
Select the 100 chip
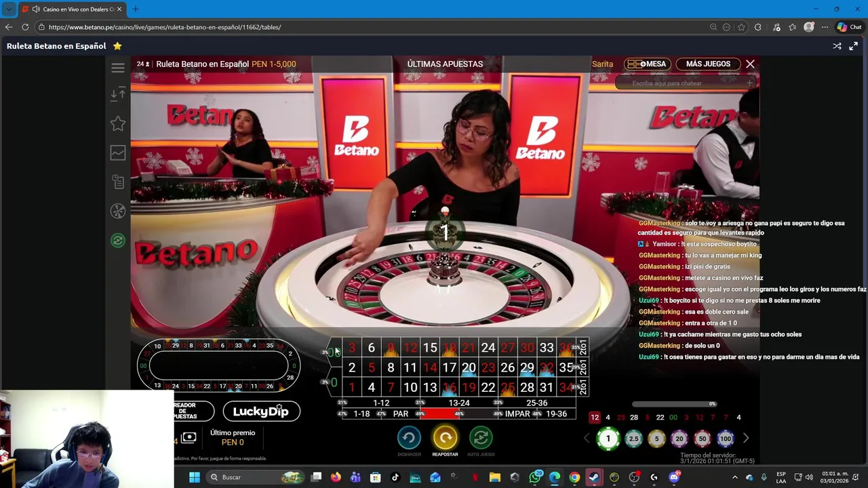726,439
